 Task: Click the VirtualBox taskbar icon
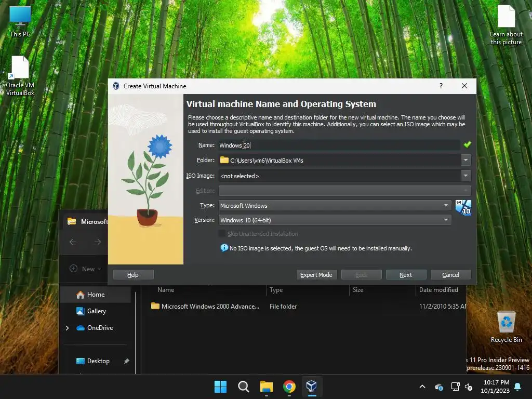312,387
